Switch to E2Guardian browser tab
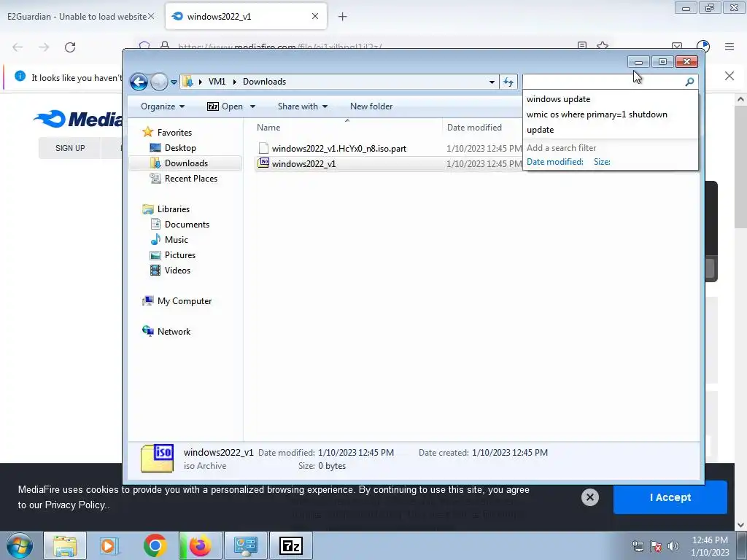This screenshot has width=747, height=560. [x=76, y=17]
